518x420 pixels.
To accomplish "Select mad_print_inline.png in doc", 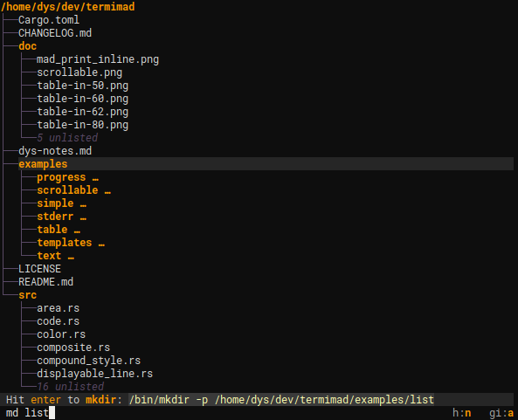I will pos(98,59).
